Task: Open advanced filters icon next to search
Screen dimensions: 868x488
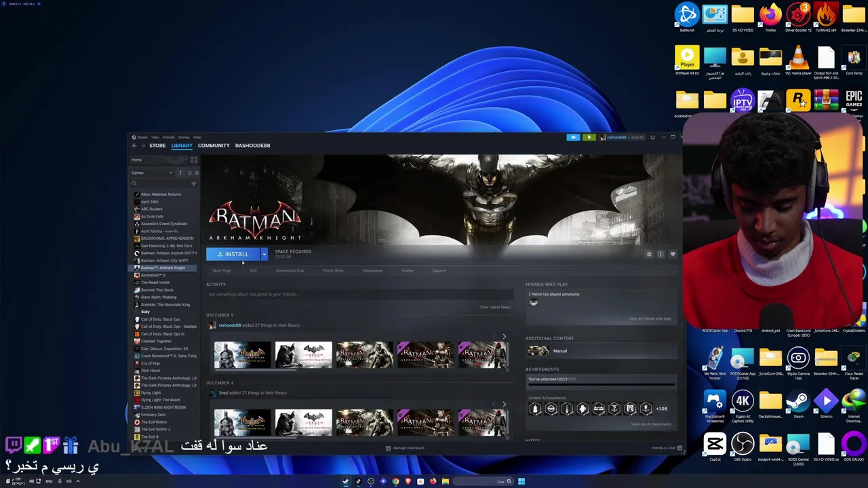Action: point(194,183)
